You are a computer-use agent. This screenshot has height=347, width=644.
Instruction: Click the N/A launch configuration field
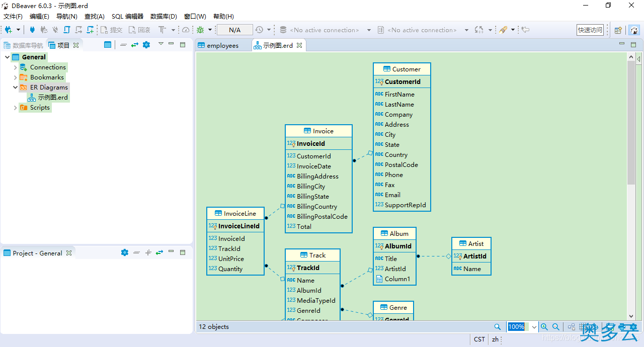coord(234,30)
